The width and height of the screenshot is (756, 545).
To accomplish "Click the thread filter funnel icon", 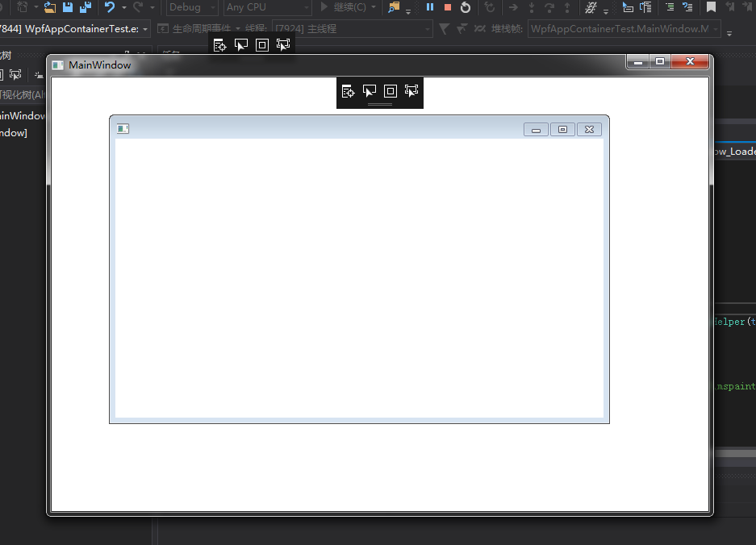I will tap(444, 29).
